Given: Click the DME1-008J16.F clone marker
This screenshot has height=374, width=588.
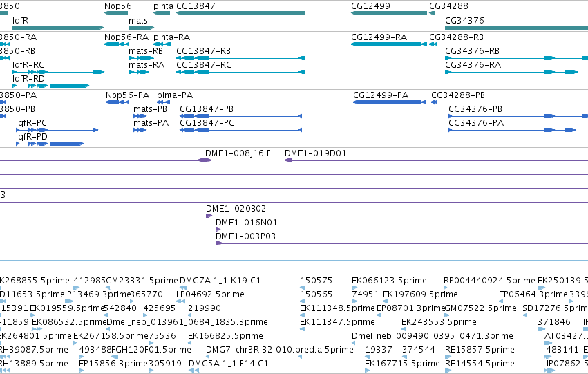Looking at the screenshot, I should pos(205,160).
